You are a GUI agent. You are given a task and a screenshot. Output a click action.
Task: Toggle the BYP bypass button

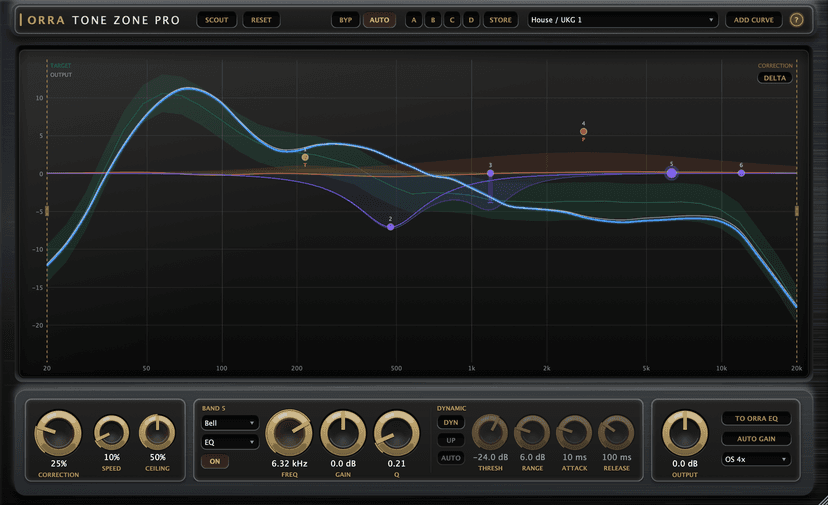(x=345, y=20)
